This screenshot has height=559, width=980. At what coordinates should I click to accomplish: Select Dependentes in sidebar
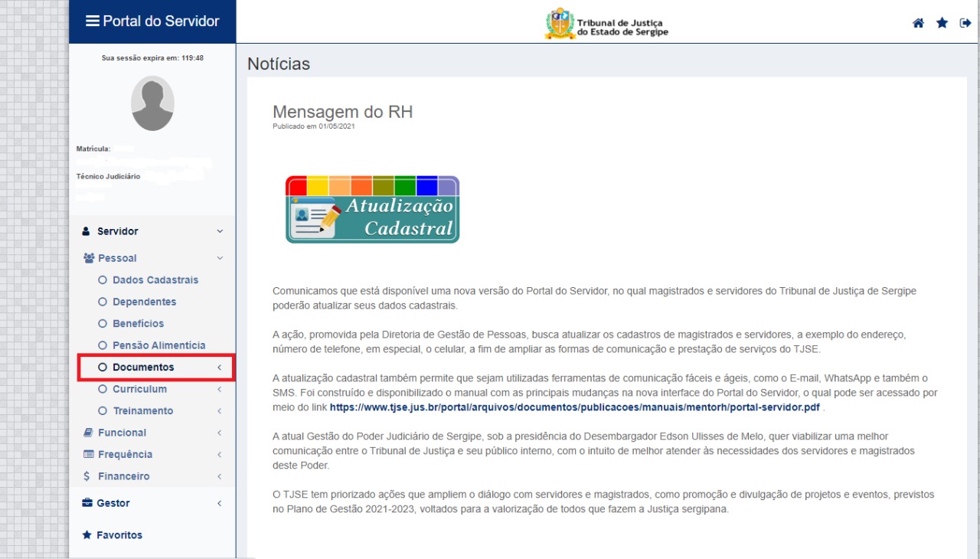click(x=144, y=302)
